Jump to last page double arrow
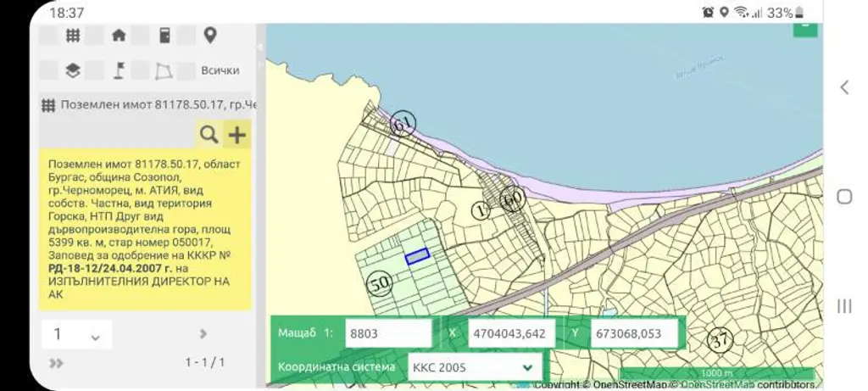This screenshot has width=868, height=391. tap(56, 363)
